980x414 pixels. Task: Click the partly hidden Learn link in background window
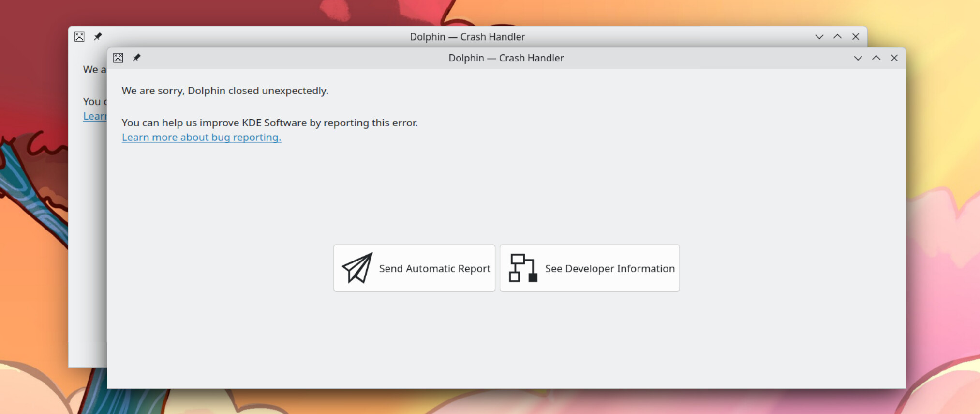(x=95, y=116)
